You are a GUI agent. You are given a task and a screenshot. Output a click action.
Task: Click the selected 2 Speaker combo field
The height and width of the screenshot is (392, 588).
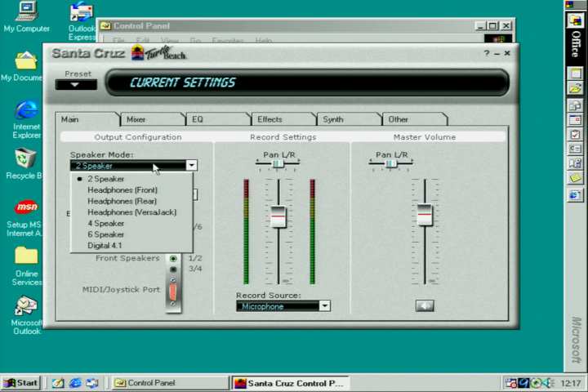[128, 166]
